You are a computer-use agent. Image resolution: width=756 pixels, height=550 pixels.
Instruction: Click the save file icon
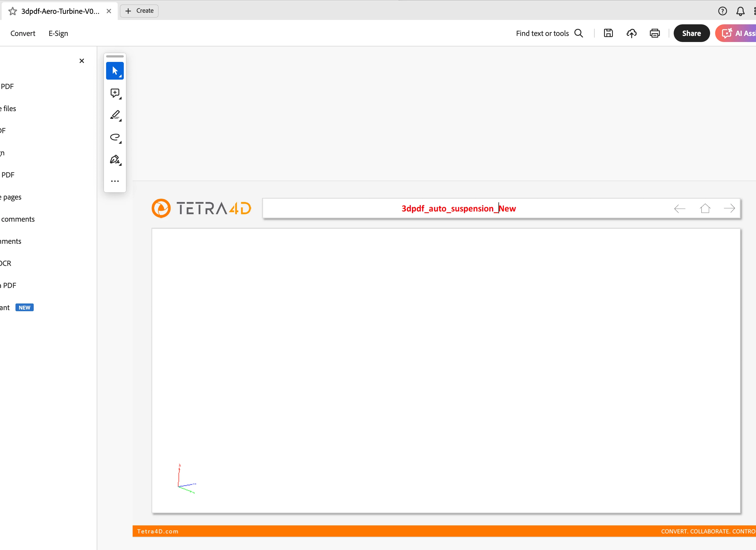[608, 33]
